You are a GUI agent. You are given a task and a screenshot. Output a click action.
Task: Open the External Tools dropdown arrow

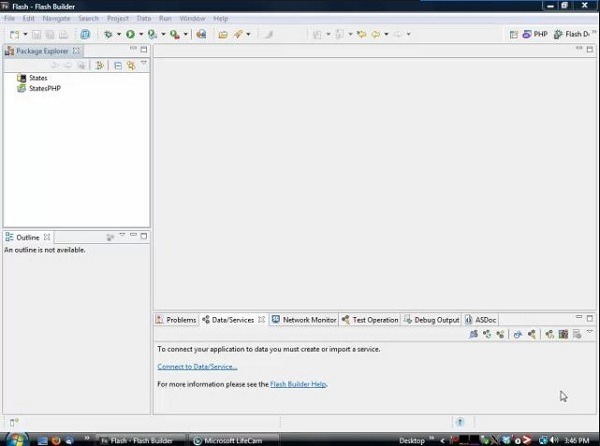186,34
